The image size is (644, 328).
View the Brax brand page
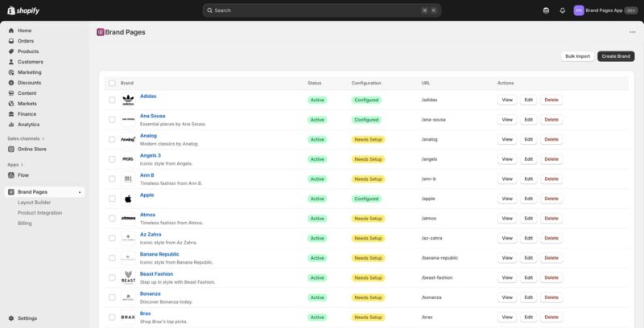click(x=507, y=318)
